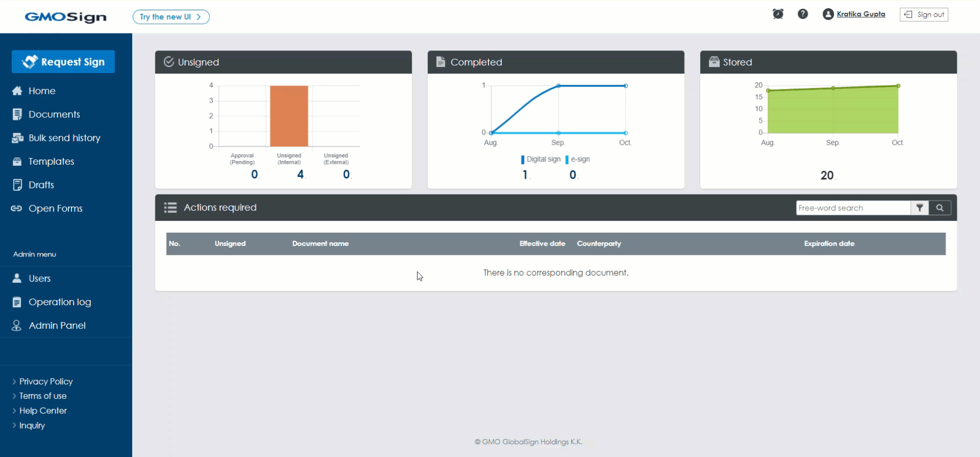Open notifications alarm icon in header

coord(778,14)
